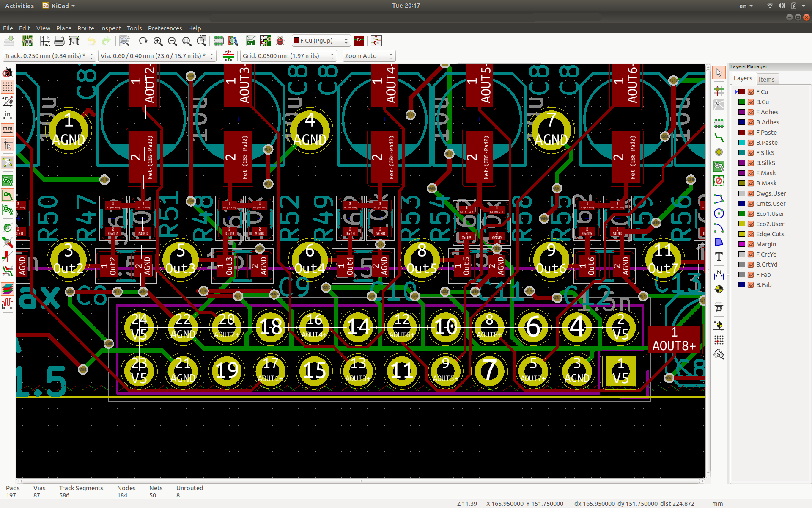Click the horizontal scrollbar below canvas

[360, 481]
